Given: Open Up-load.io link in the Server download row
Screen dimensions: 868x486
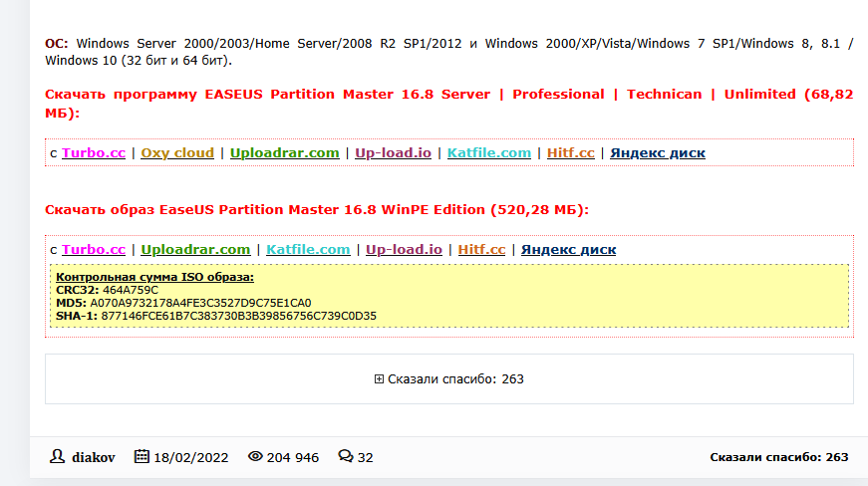Looking at the screenshot, I should pos(393,152).
